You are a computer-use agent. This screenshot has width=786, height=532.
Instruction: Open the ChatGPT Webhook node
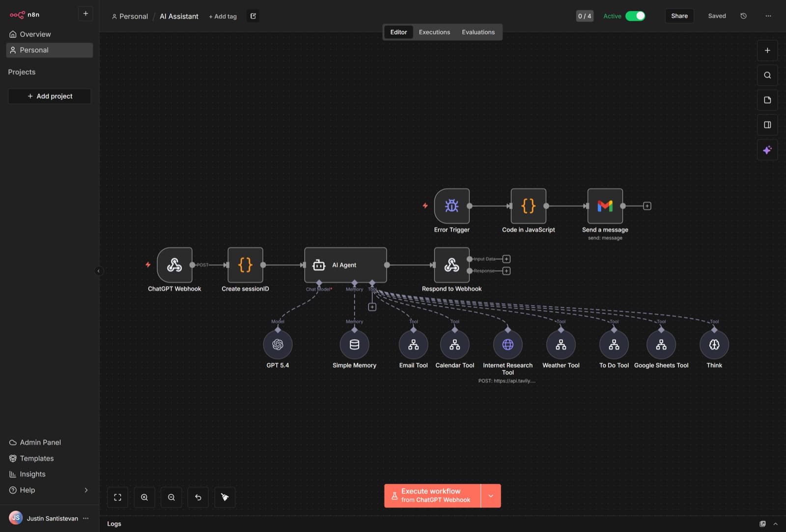coord(174,265)
